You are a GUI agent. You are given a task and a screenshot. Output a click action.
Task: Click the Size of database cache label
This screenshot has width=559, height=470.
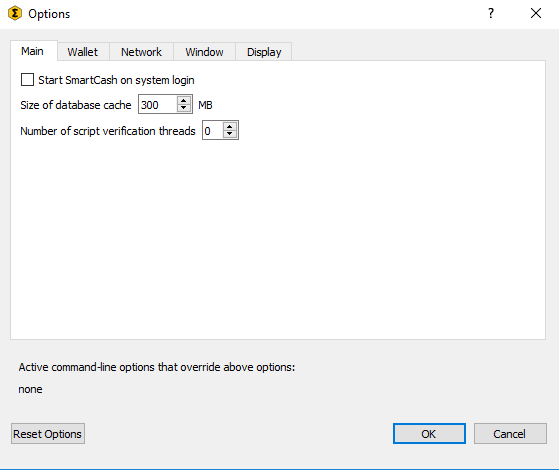(x=76, y=105)
